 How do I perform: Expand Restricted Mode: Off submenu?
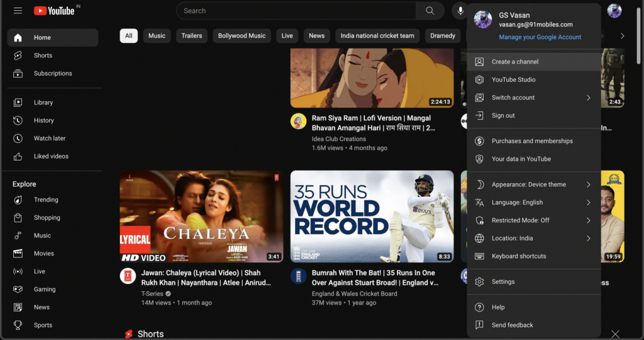point(589,220)
